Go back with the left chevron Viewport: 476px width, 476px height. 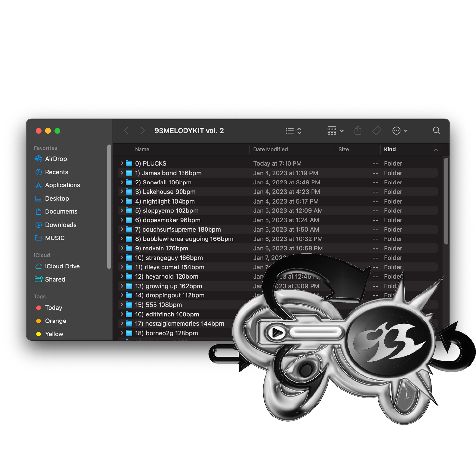click(x=126, y=131)
